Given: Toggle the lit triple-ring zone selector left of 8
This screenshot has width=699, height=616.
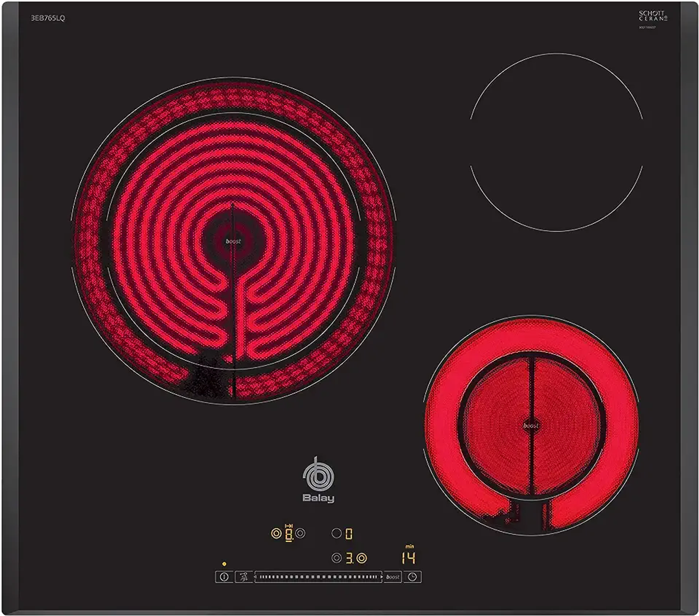Looking at the screenshot, I should point(276,534).
